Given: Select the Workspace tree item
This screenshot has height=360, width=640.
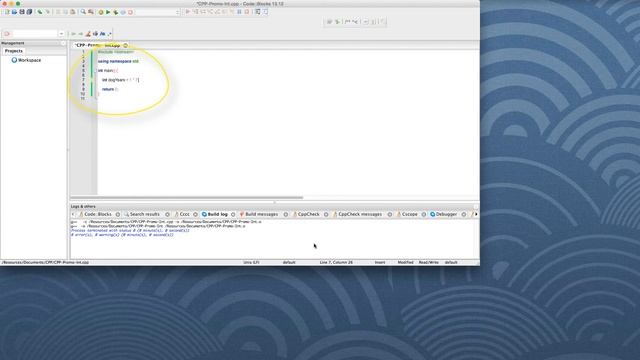Looking at the screenshot, I should [x=26, y=60].
